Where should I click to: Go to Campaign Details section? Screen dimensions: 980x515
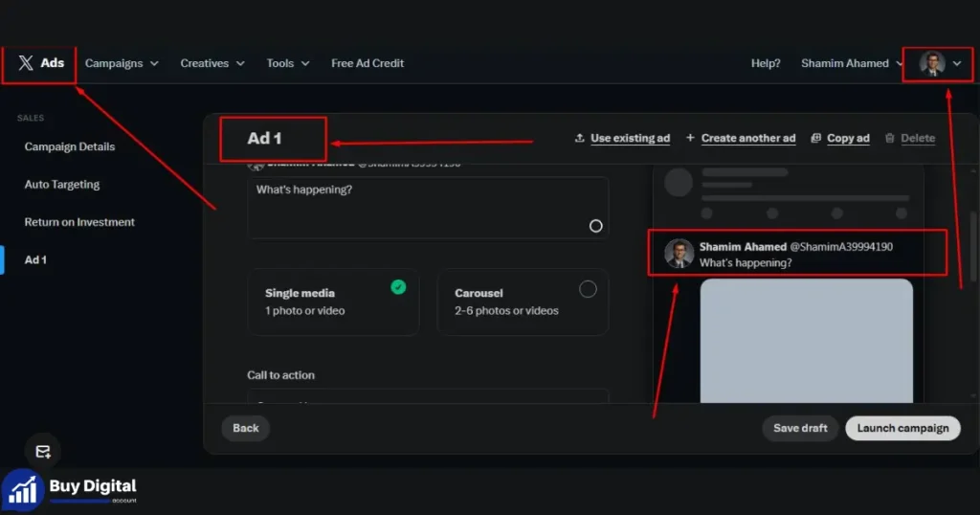pos(69,146)
